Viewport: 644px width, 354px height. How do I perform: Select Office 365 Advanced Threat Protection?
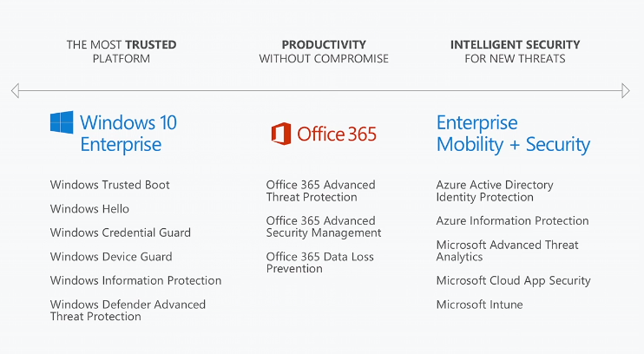pyautogui.click(x=320, y=191)
